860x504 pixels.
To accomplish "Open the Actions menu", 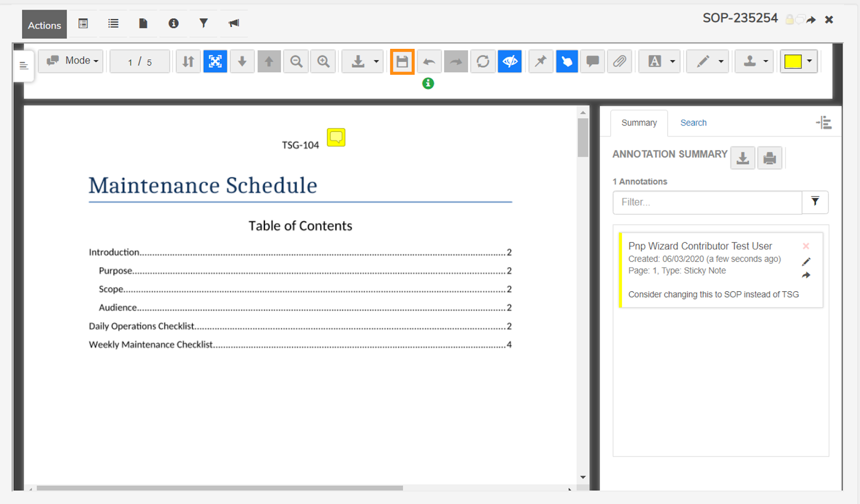I will click(x=44, y=25).
